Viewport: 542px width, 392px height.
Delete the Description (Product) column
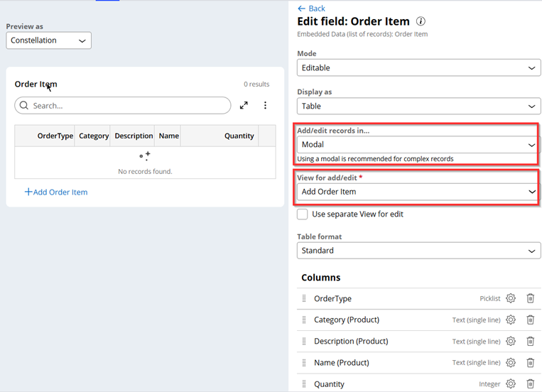[530, 341]
